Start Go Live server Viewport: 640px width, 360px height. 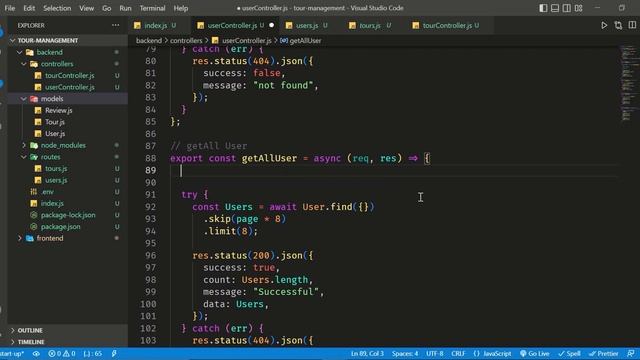[534, 354]
